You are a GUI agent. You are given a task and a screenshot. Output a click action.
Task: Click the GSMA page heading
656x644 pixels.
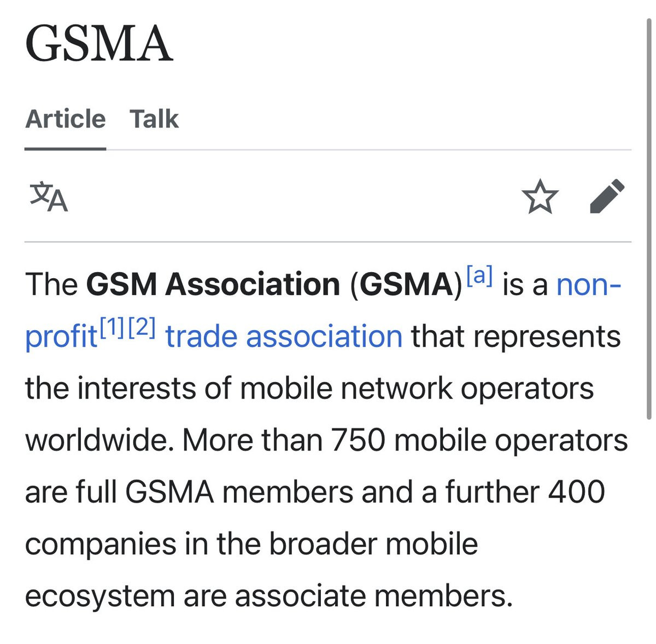tap(99, 44)
